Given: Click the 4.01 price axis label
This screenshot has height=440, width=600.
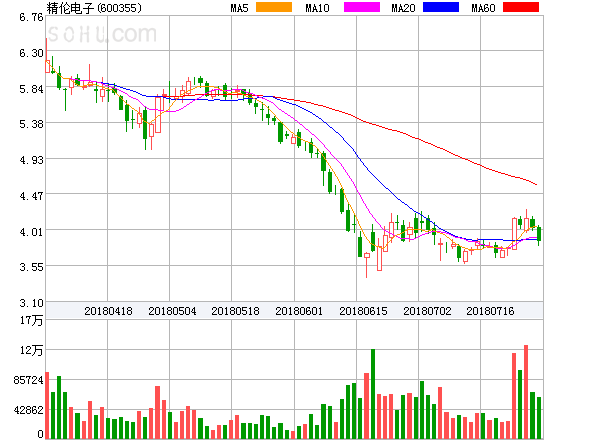Looking at the screenshot, I should click(x=31, y=232).
